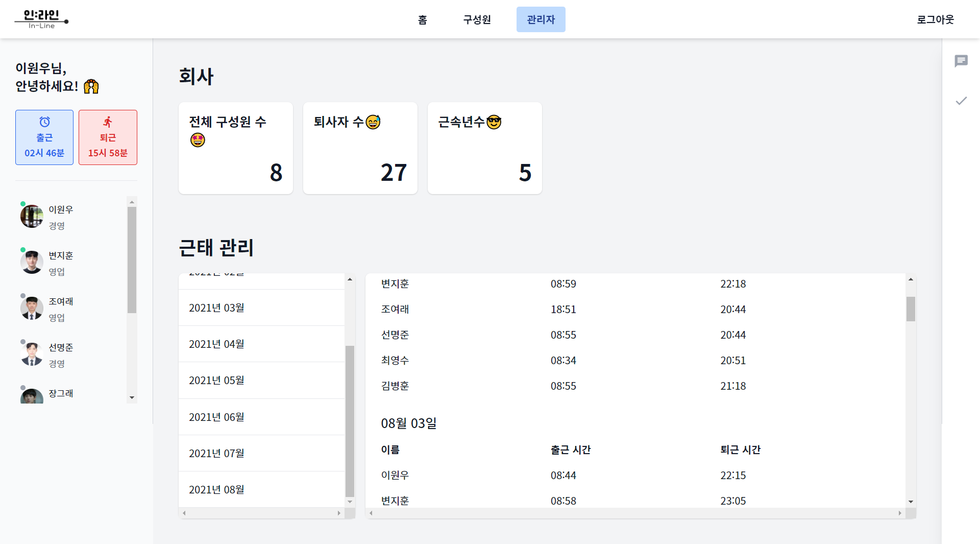Click 조여래's profile photo
The width and height of the screenshot is (980, 544).
(31, 308)
